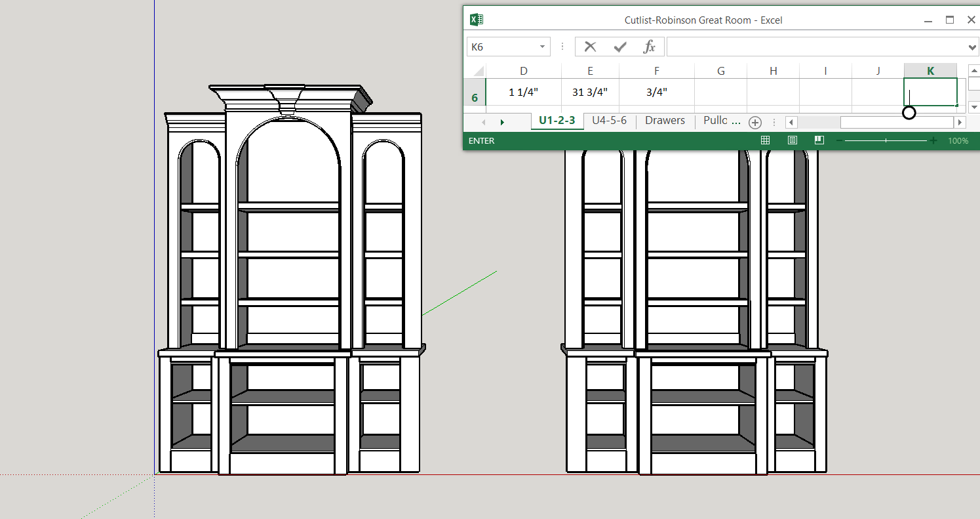
Task: Open the U4-5-6 sheet tab
Action: point(609,121)
